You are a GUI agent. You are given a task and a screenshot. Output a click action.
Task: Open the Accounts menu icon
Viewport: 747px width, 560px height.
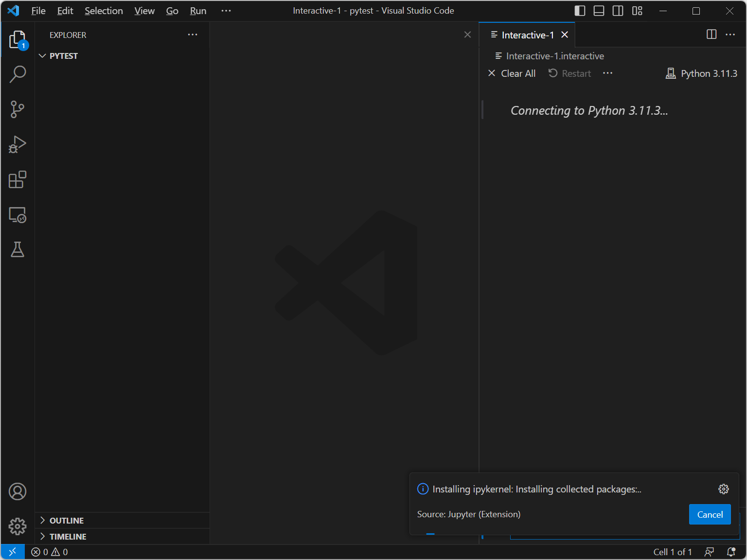tap(18, 491)
